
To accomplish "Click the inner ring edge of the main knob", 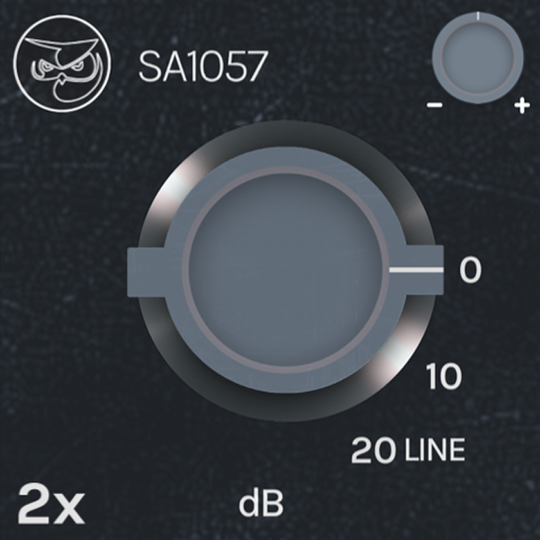I will click(x=285, y=170).
